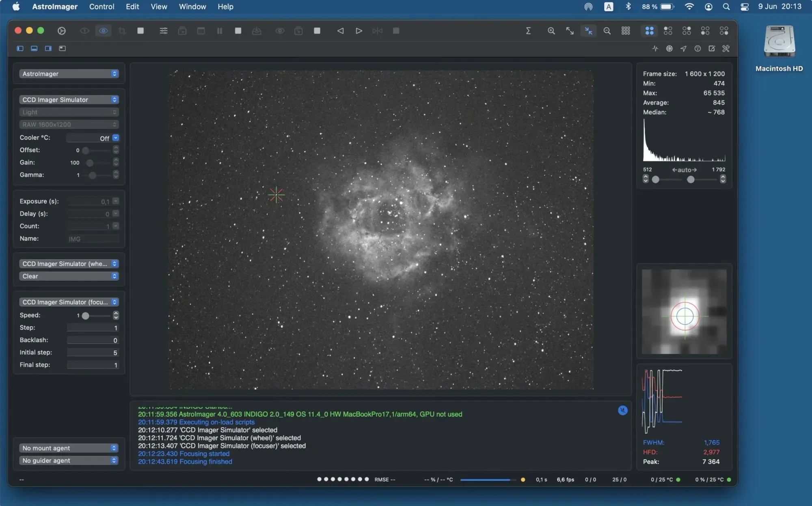Click the pause exposure button
The width and height of the screenshot is (812, 506).
pyautogui.click(x=219, y=30)
